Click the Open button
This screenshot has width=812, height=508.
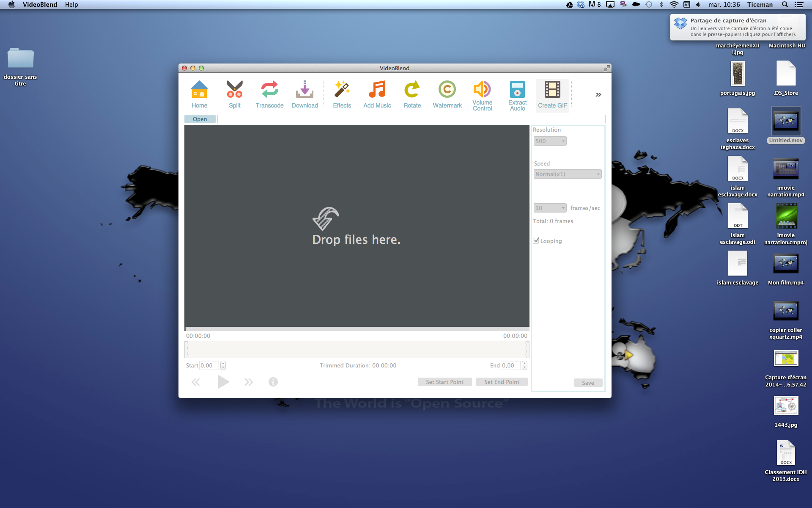pos(200,119)
